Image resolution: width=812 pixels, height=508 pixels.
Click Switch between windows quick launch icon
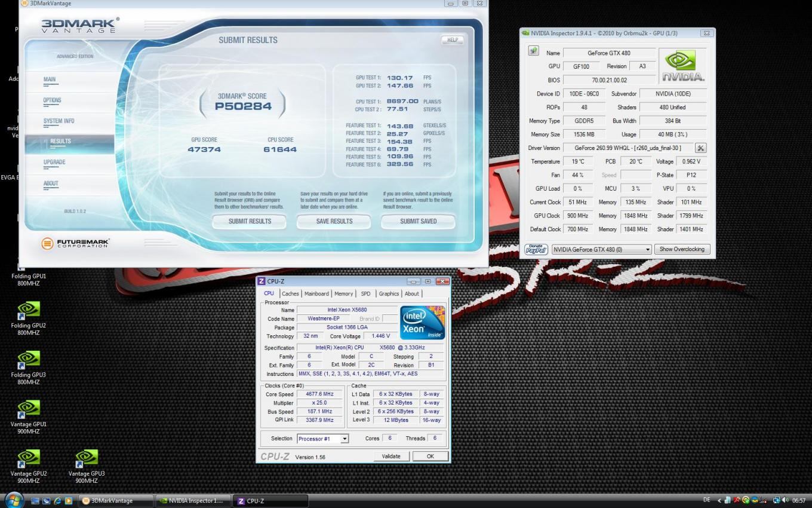(x=47, y=501)
